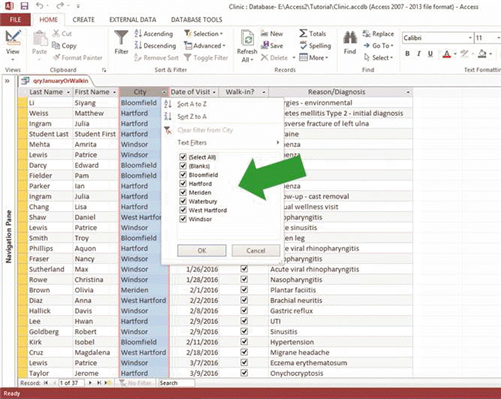Open the First Name column dropdown arrow
Viewport: 501px width, 399px height.
pyautogui.click(x=114, y=92)
